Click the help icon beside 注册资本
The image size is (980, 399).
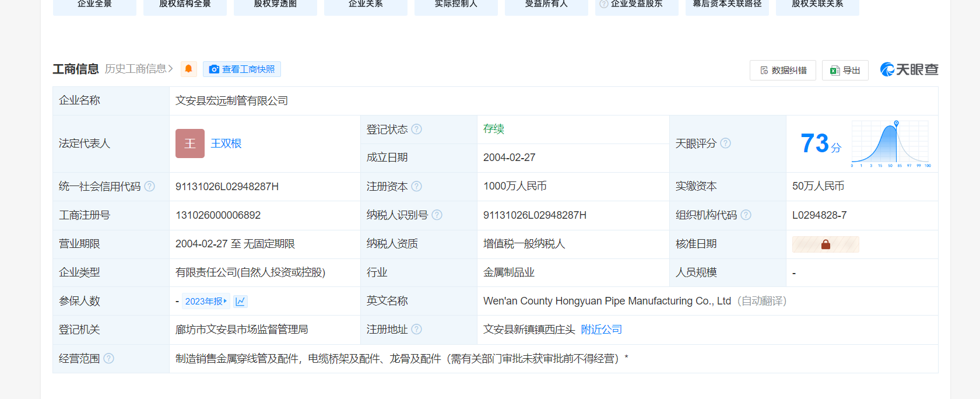click(416, 186)
